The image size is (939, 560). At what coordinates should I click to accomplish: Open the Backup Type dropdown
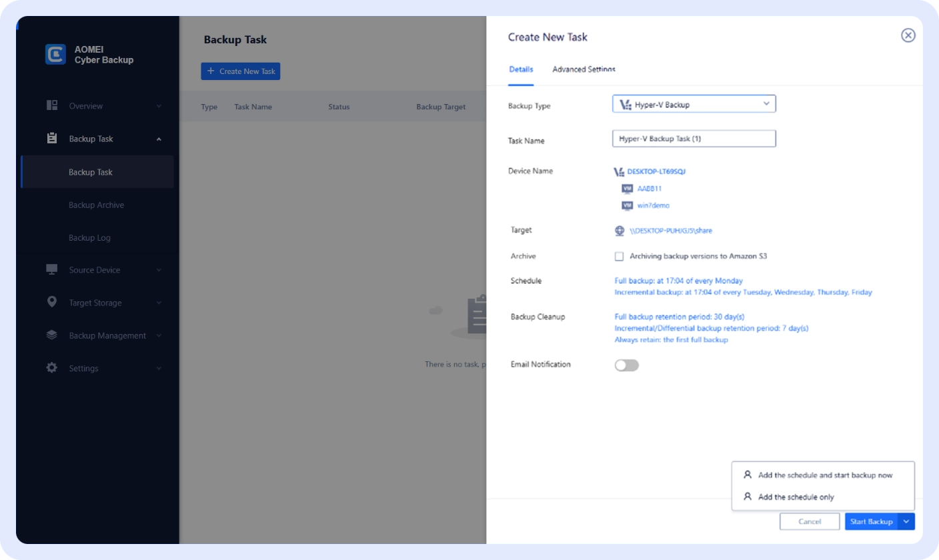point(694,104)
